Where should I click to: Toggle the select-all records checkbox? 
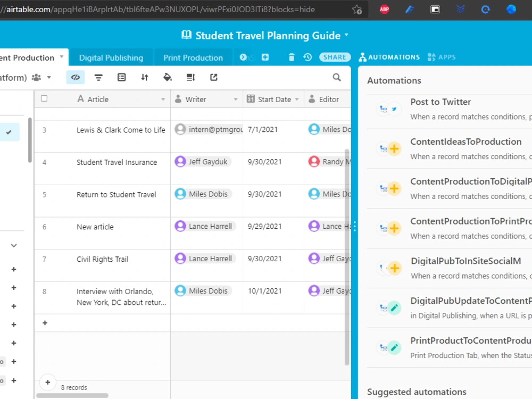(44, 98)
